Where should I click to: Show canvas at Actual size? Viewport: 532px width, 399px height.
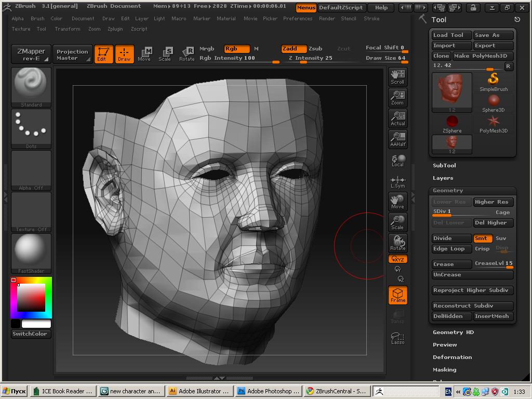tap(397, 118)
